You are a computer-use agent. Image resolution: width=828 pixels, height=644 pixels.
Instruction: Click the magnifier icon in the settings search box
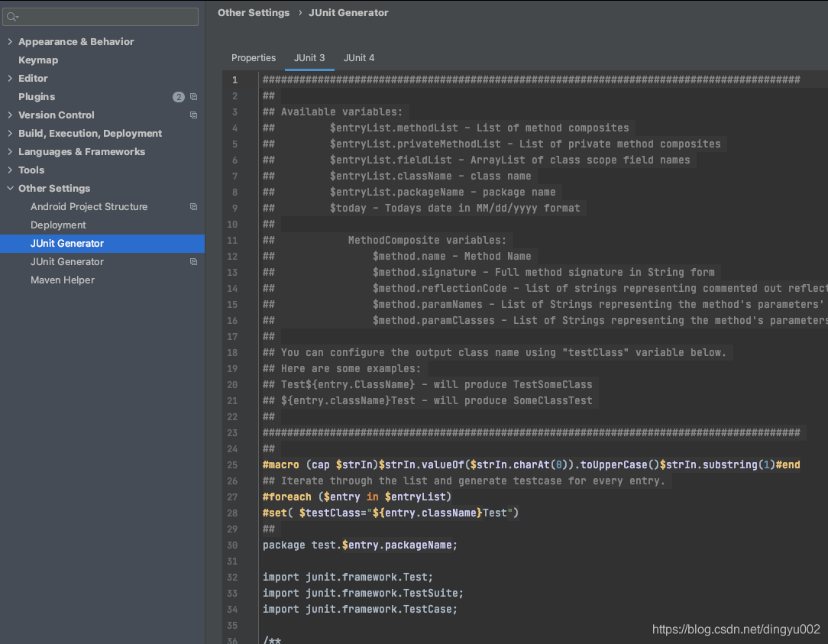12,17
